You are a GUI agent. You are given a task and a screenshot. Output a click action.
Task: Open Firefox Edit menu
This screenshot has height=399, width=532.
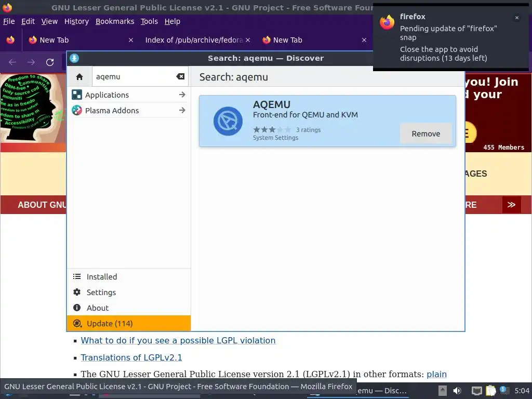pyautogui.click(x=28, y=21)
